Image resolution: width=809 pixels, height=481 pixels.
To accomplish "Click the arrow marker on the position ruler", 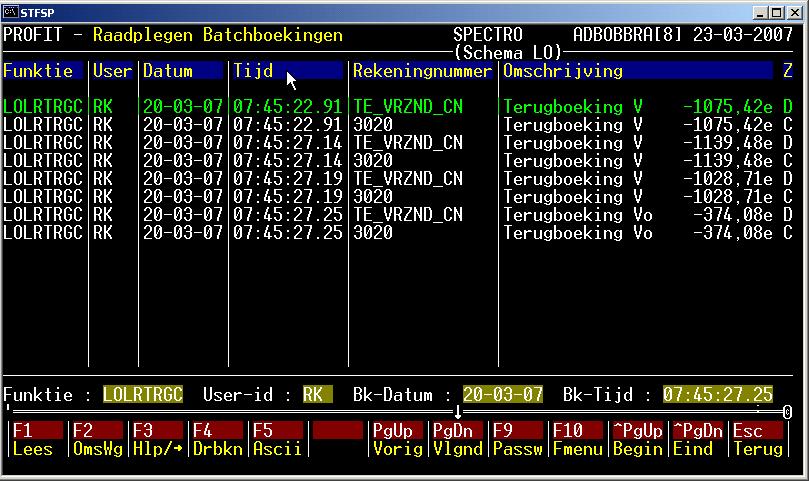I will (458, 412).
